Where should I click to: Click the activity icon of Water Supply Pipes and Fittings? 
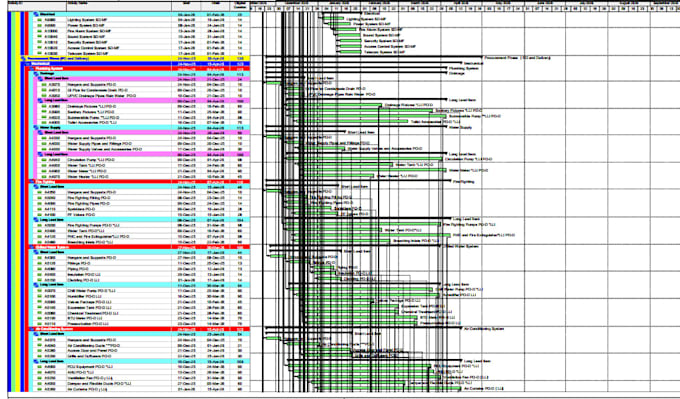click(x=44, y=144)
